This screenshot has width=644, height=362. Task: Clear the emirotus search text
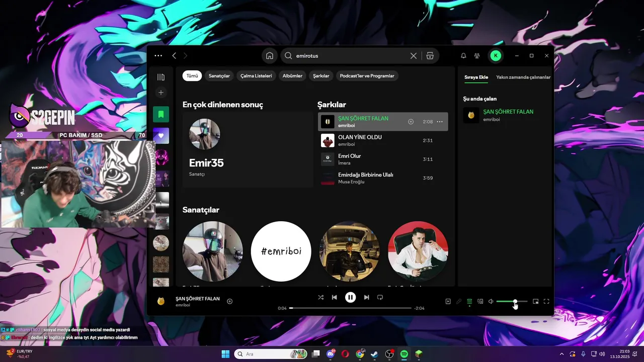pos(414,56)
